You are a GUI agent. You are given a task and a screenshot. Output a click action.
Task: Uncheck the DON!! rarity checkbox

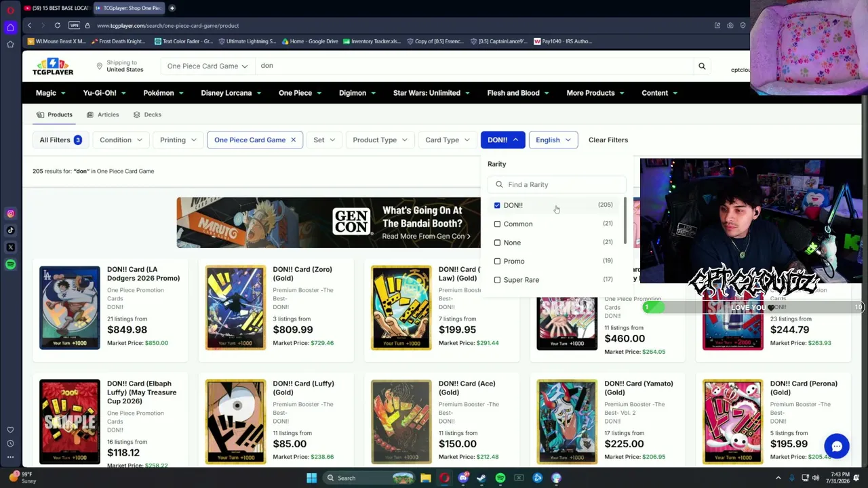pos(497,205)
